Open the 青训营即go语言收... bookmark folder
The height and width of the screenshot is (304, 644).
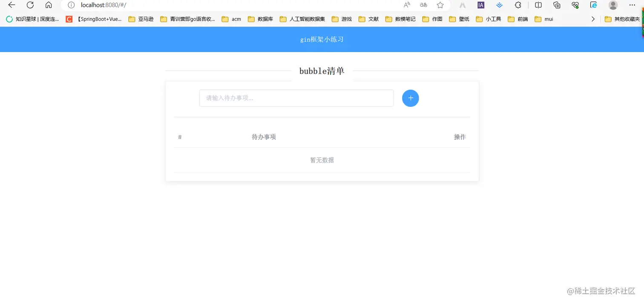click(188, 19)
